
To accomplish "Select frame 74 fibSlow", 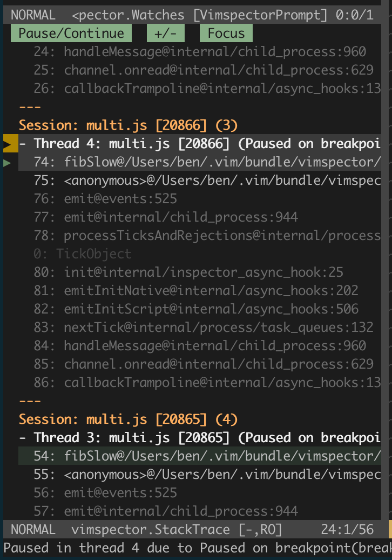I will pyautogui.click(x=200, y=162).
